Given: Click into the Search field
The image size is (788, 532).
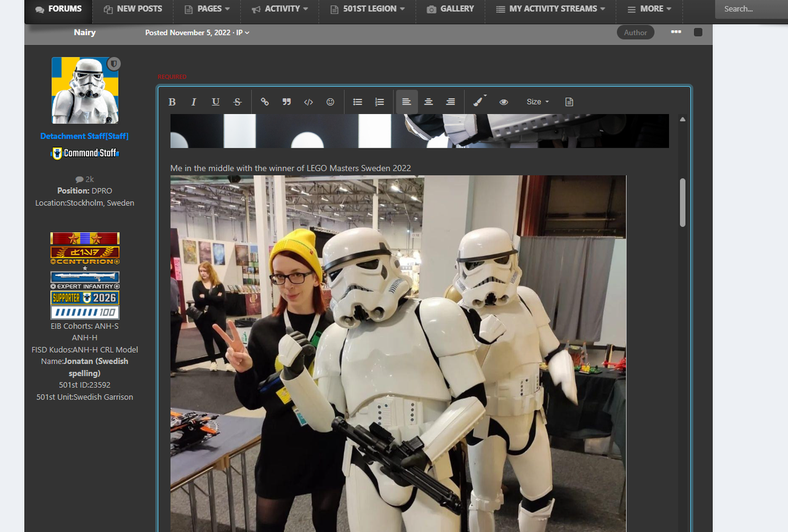Looking at the screenshot, I should click(751, 9).
